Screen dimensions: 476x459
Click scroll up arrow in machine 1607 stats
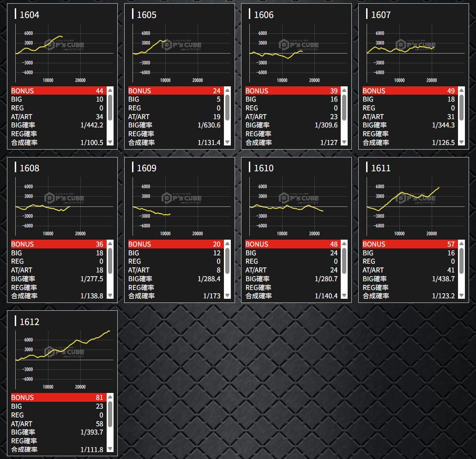point(461,90)
